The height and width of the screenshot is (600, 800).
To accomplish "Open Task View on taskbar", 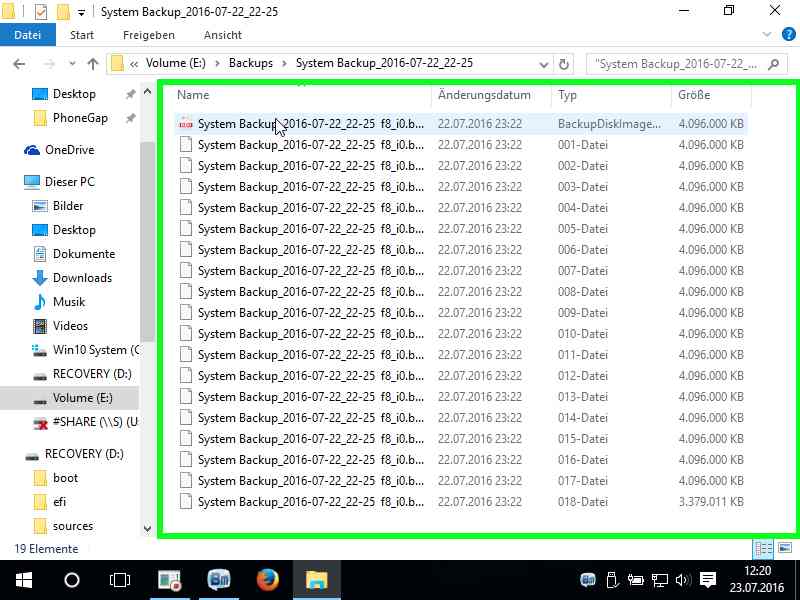I will (x=120, y=580).
